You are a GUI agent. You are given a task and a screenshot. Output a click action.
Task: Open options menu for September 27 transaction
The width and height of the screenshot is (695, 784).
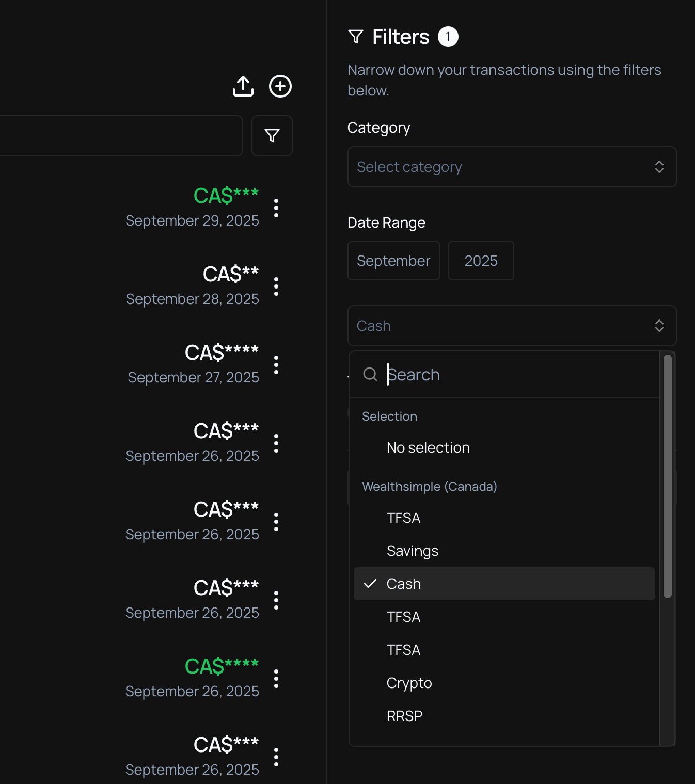coord(276,365)
